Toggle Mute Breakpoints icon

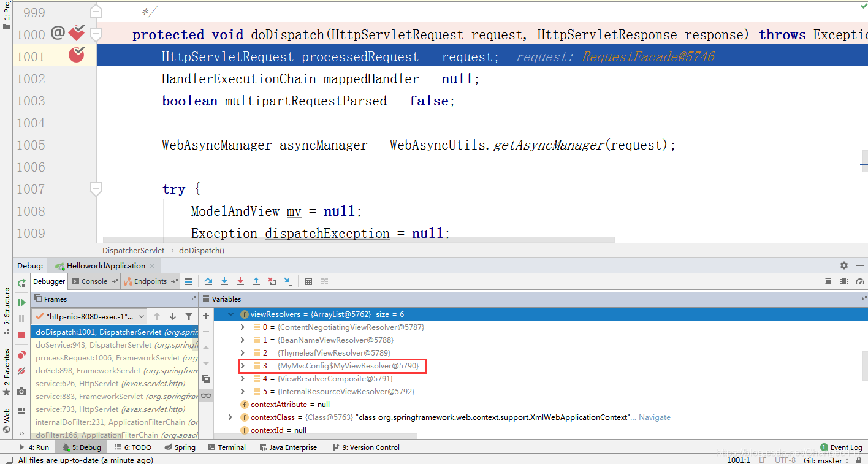tap(21, 370)
